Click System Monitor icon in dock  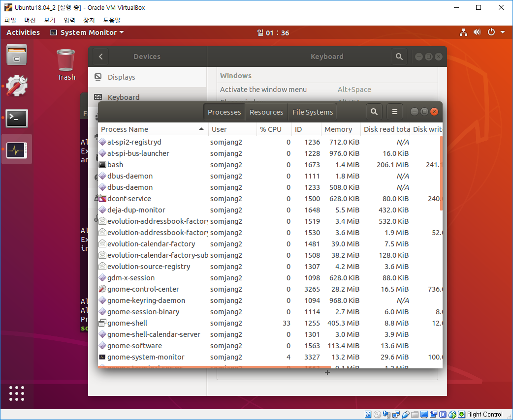pos(17,150)
